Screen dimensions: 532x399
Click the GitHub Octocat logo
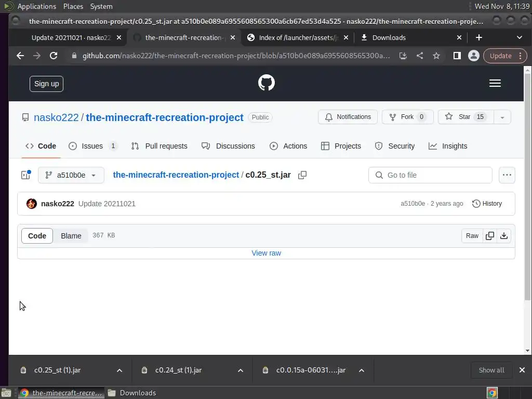pos(267,83)
